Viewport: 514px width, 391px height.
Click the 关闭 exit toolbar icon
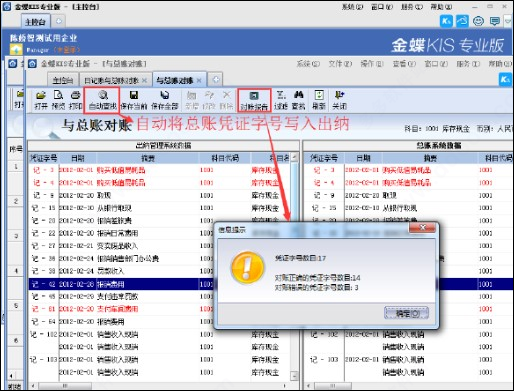point(339,100)
